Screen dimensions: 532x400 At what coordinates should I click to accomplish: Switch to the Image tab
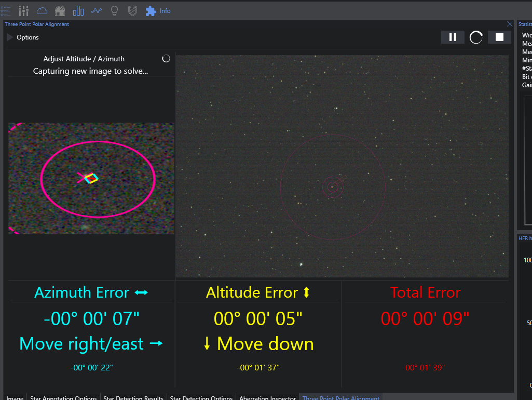[x=15, y=397]
